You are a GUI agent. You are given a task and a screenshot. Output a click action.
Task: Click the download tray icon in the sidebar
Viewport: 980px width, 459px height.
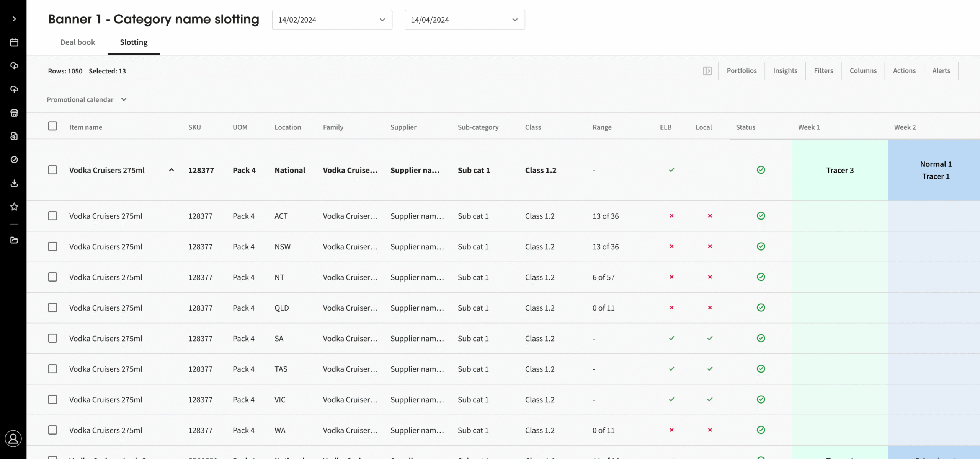click(x=14, y=183)
